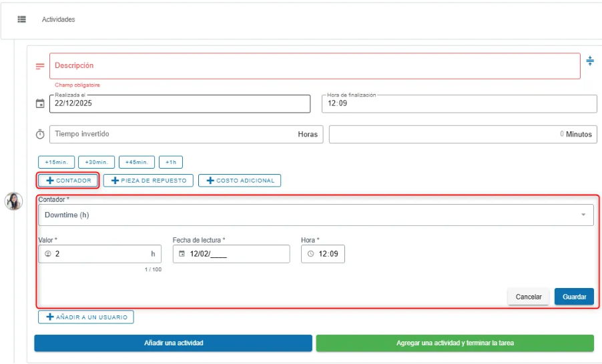The height and width of the screenshot is (364, 602).
Task: Click the Actividades list icon
Action: click(21, 19)
